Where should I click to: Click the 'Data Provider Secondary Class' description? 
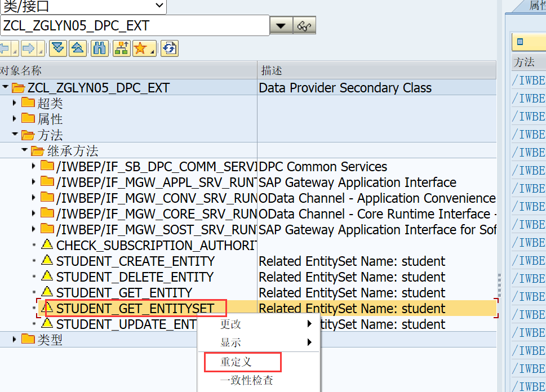coord(345,88)
